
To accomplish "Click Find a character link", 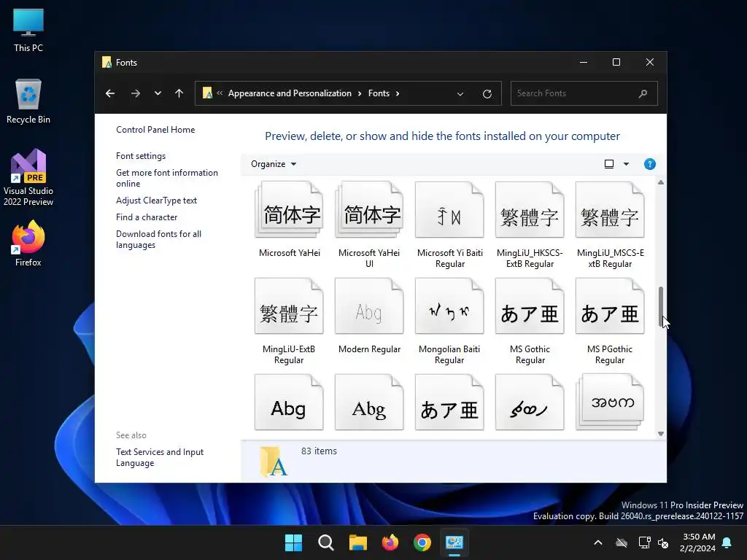I will pyautogui.click(x=146, y=217).
